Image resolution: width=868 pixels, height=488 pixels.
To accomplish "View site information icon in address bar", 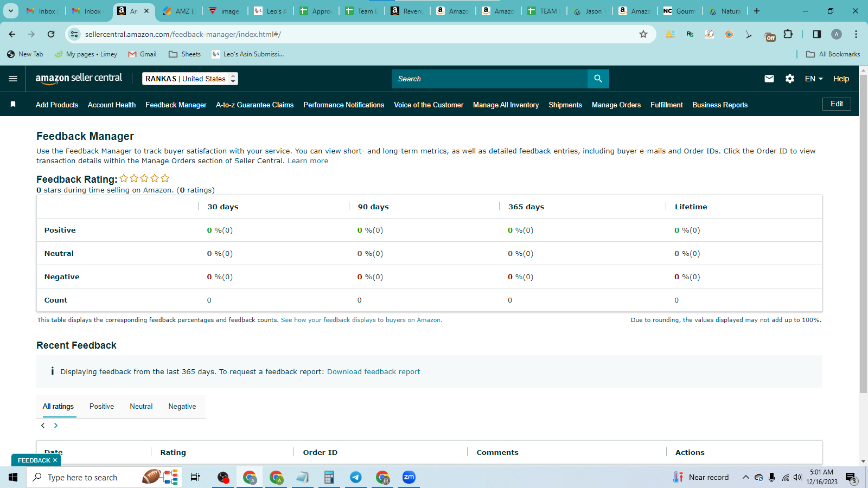I will [75, 34].
